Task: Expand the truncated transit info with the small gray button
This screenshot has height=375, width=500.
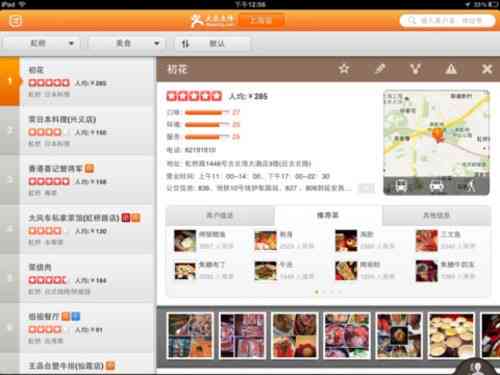Action: pos(366,188)
